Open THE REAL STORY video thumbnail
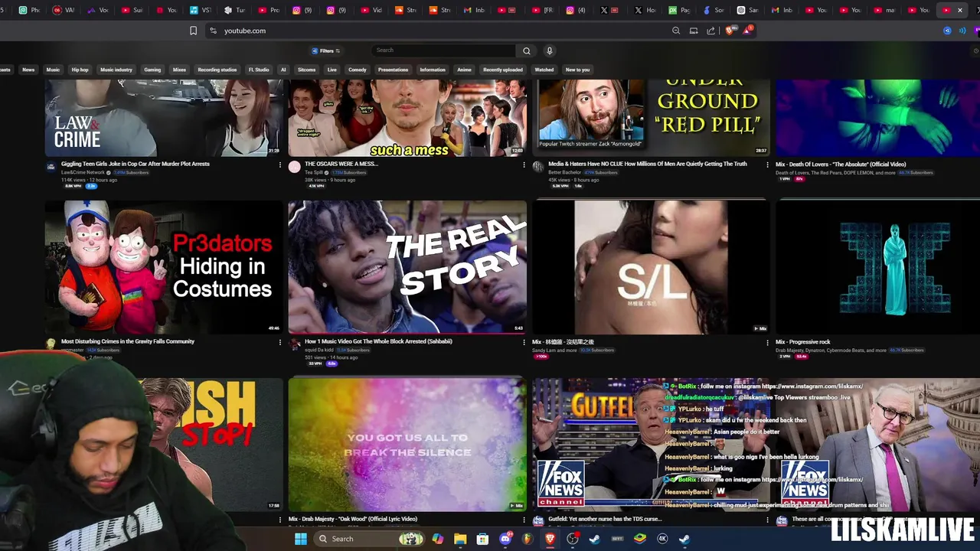The width and height of the screenshot is (980, 551). [407, 267]
